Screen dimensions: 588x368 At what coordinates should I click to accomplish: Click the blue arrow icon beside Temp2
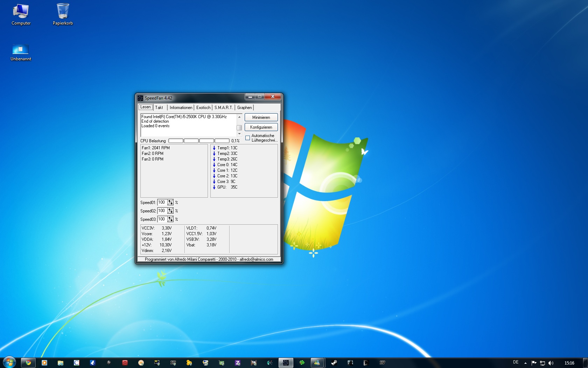coord(214,154)
